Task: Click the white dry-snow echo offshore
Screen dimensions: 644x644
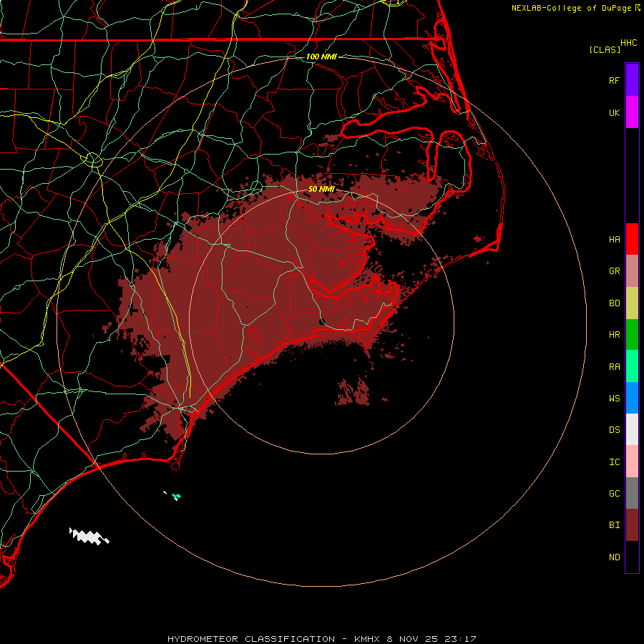Action: point(89,537)
